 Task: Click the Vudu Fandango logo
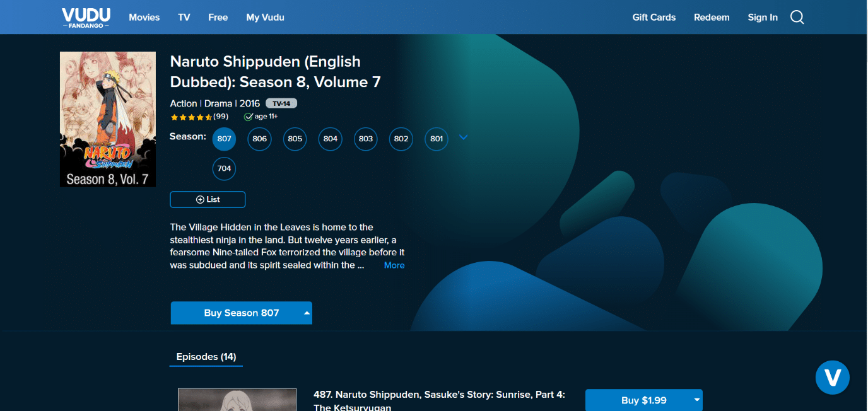coord(86,18)
